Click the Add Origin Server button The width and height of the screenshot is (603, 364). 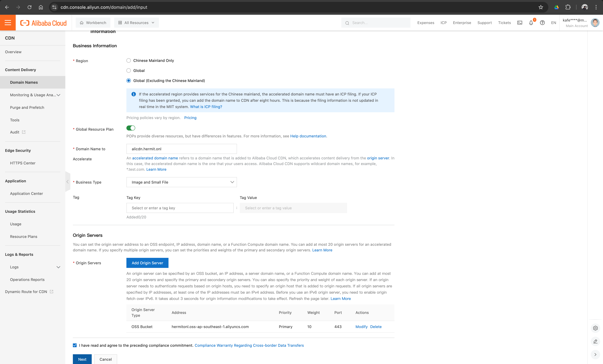(147, 263)
